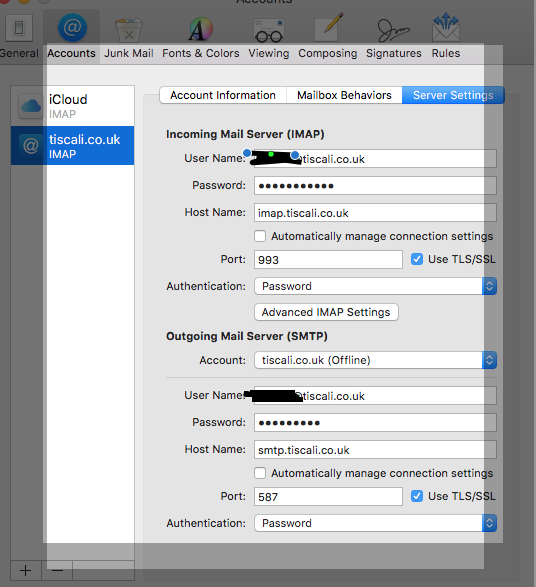Open Junk Mail trash bin icon
Image resolution: width=536 pixels, height=587 pixels.
[x=128, y=30]
